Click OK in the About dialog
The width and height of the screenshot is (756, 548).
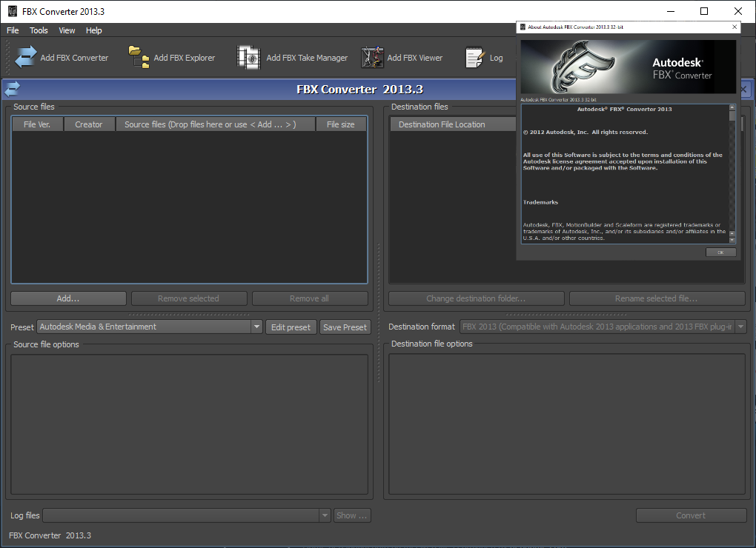click(x=721, y=253)
